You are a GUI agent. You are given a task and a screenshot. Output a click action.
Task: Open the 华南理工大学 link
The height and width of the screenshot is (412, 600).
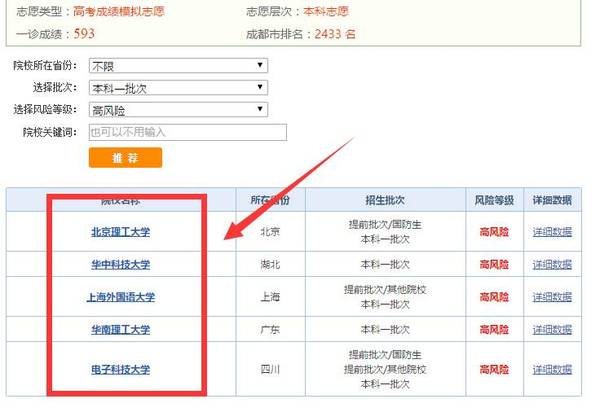[121, 329]
